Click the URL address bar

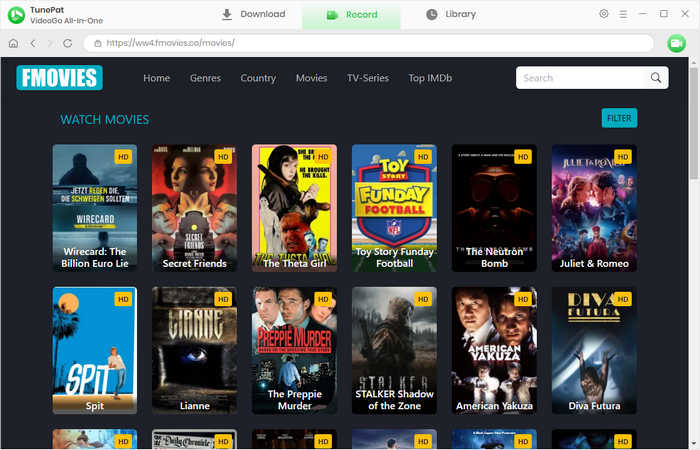(369, 43)
